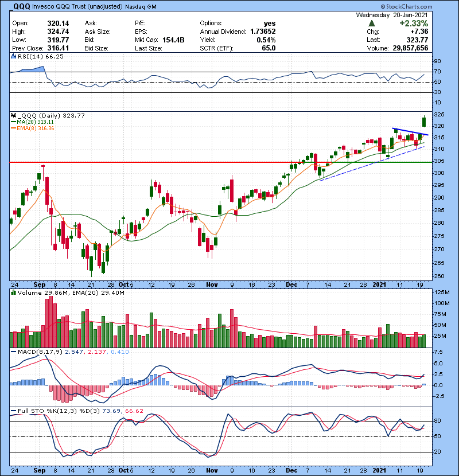The width and height of the screenshot is (459, 476).
Task: Click the Nasdaq GM exchange label
Action: coord(141,7)
